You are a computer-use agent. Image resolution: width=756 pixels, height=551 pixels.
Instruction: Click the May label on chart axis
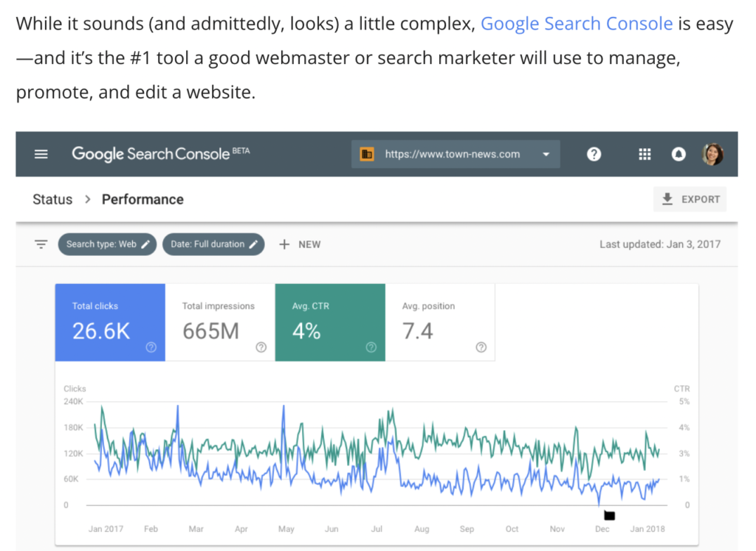[286, 529]
